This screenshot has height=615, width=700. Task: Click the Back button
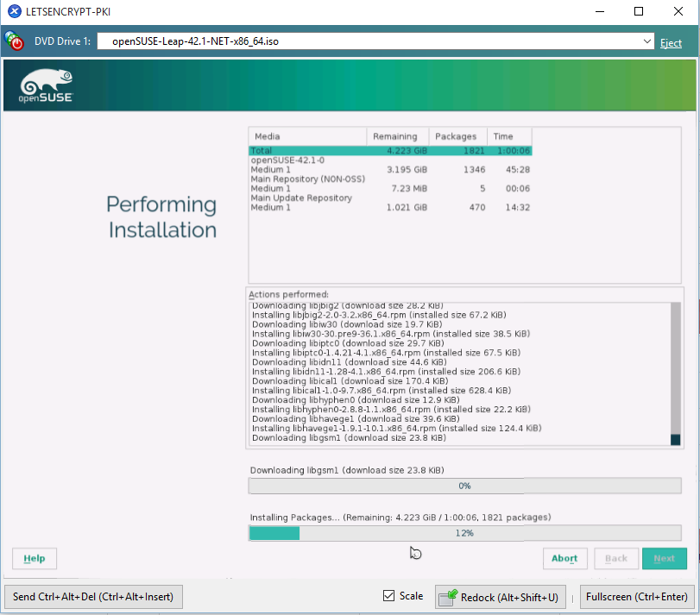click(616, 558)
